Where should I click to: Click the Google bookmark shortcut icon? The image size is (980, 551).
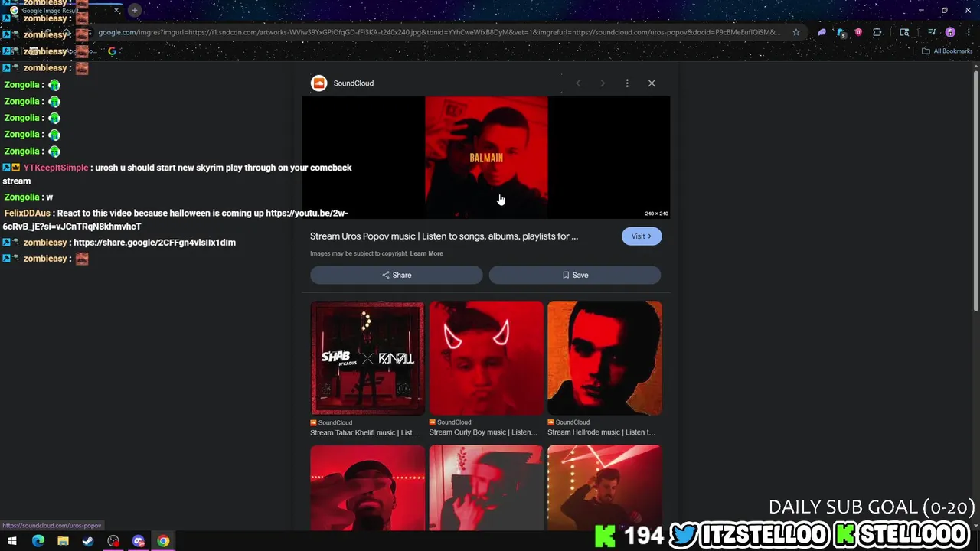pos(112,51)
